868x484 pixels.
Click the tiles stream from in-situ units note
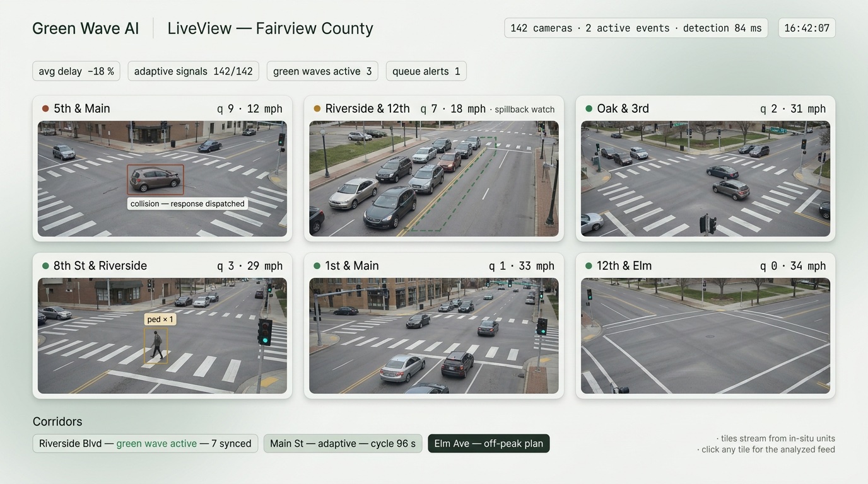pos(776,439)
